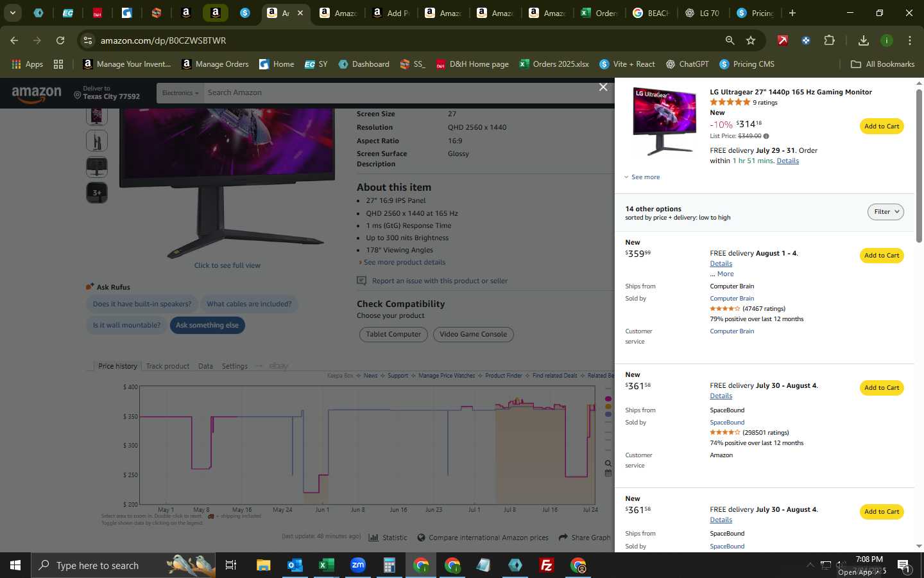Ask Rufus: Is it wall mountable?
Screen dimensions: 924x578
[x=126, y=325]
